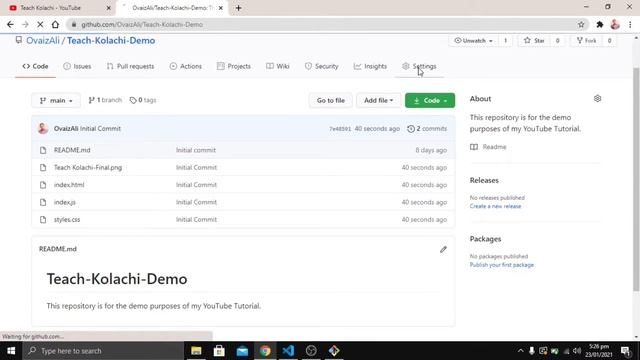640x360 pixels.
Task: Open the Chrome three-dot menu
Action: pos(630,24)
